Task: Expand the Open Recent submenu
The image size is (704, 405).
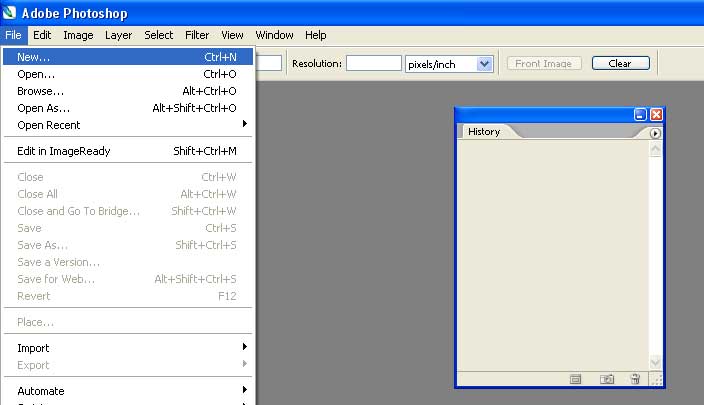Action: 128,125
